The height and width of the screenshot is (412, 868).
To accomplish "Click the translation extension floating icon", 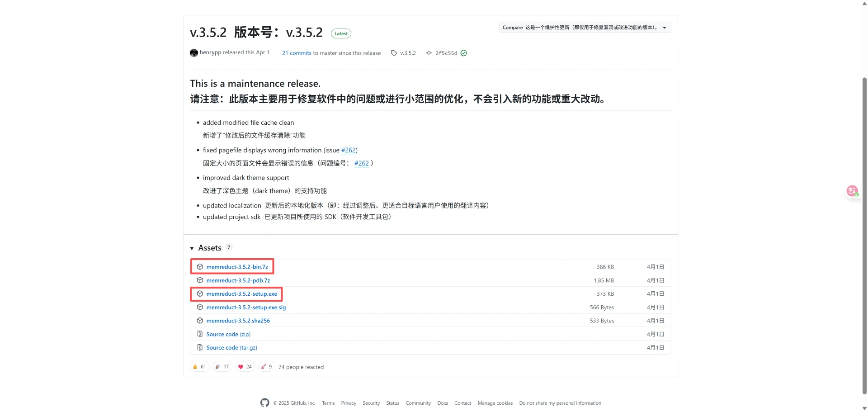I will click(853, 191).
